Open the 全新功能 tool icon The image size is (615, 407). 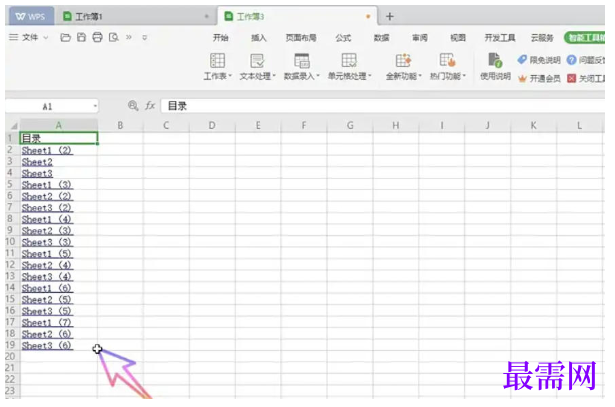[x=403, y=61]
